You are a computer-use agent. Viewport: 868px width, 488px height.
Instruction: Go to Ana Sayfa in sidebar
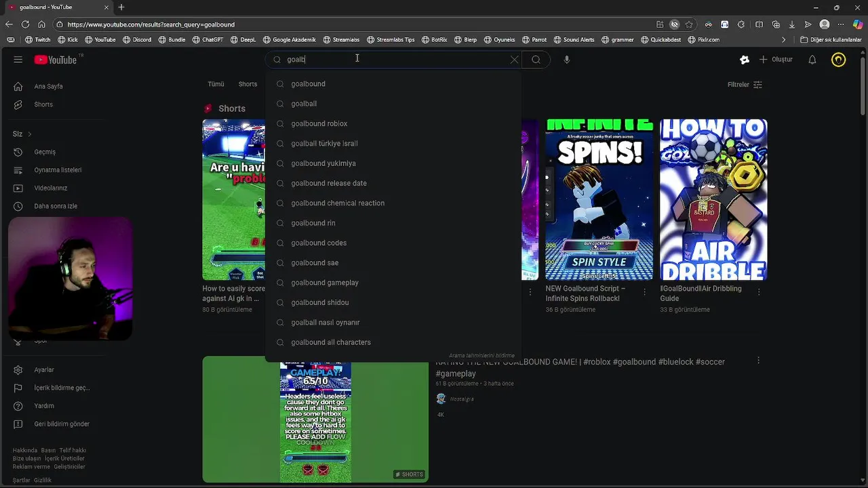(x=48, y=87)
